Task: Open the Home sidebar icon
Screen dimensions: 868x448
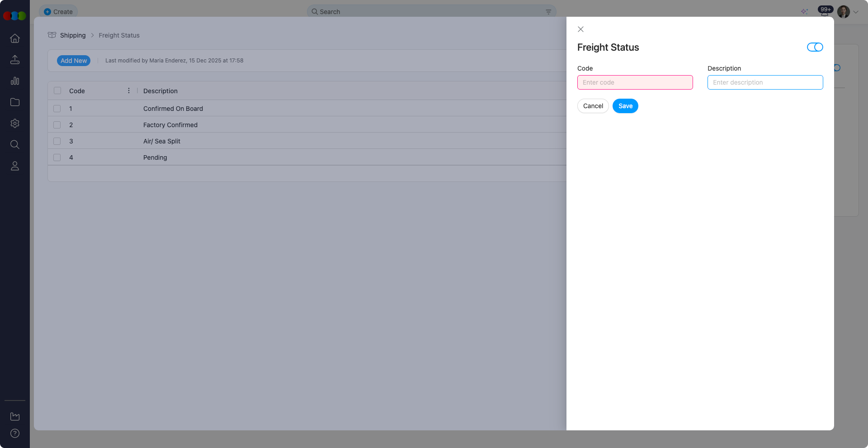Action: [x=15, y=38]
